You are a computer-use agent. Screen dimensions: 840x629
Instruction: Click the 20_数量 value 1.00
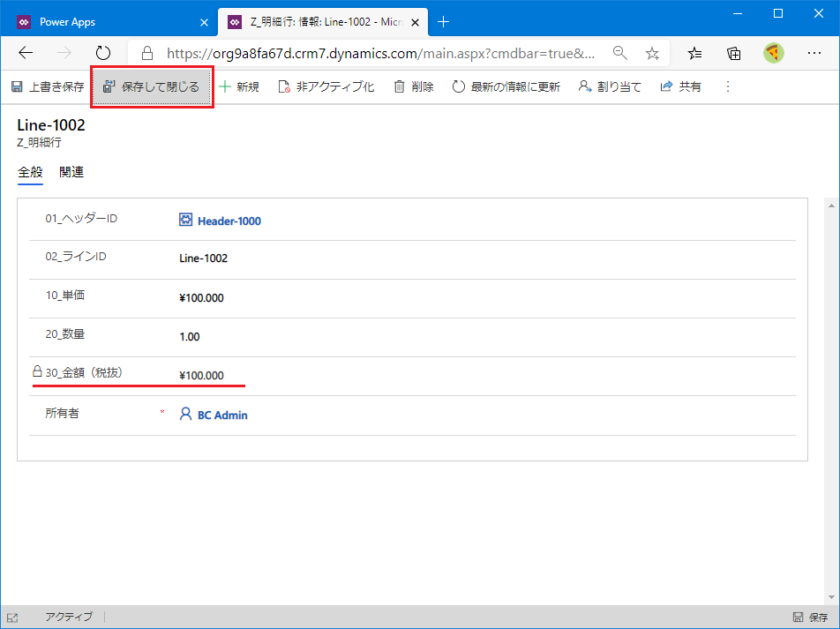(190, 337)
